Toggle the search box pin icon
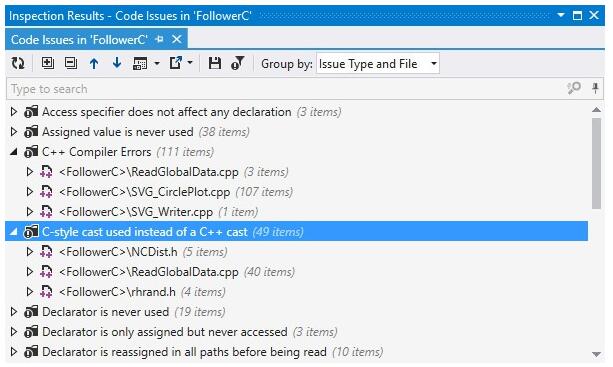Image resolution: width=613 pixels, height=367 pixels. (595, 88)
